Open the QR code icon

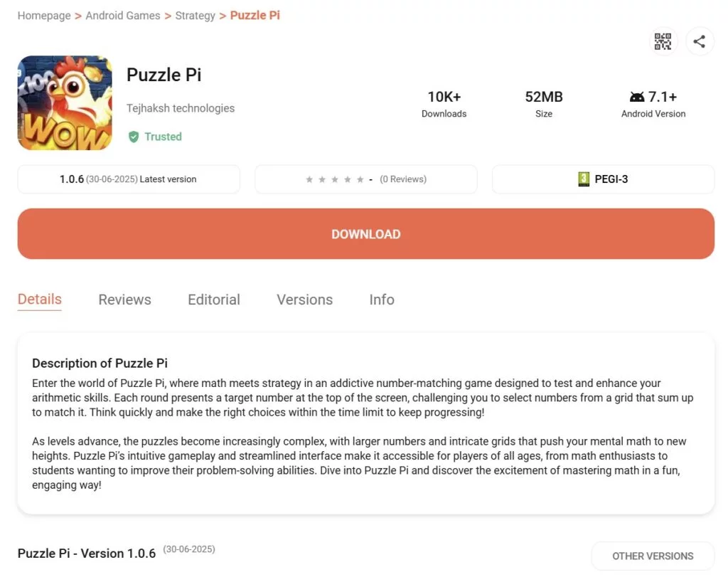pos(663,41)
